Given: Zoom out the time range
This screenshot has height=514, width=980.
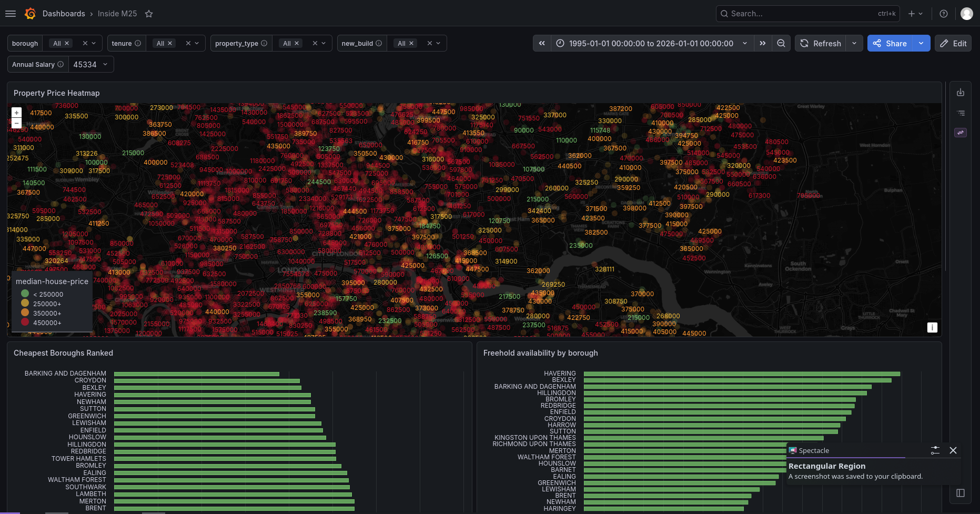Looking at the screenshot, I should point(781,43).
